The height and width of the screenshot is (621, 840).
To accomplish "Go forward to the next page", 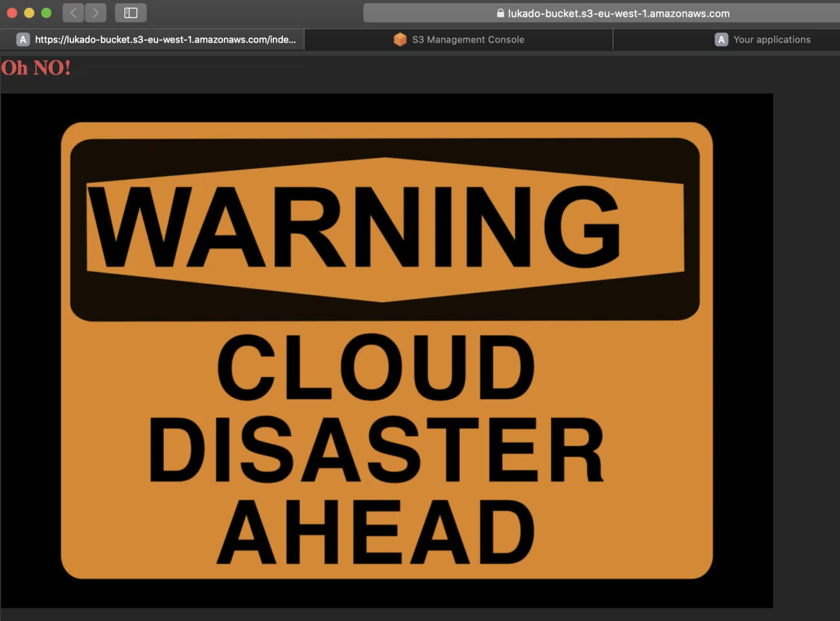I will [x=95, y=13].
